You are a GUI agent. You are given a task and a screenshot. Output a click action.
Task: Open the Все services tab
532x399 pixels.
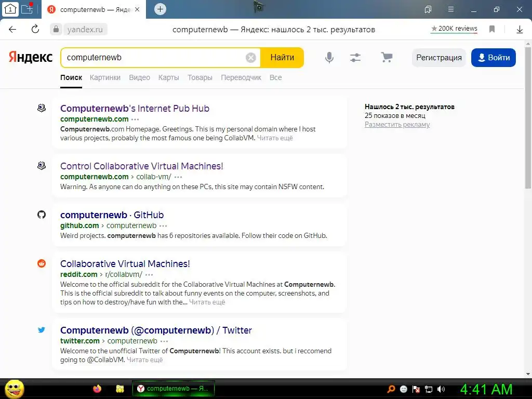(x=275, y=77)
